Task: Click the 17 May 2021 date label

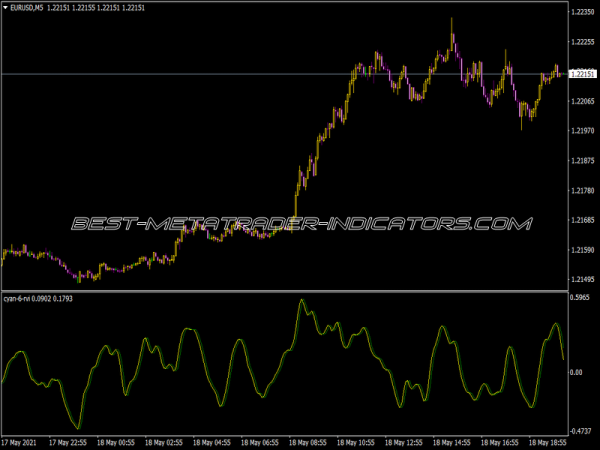Action: [x=21, y=442]
